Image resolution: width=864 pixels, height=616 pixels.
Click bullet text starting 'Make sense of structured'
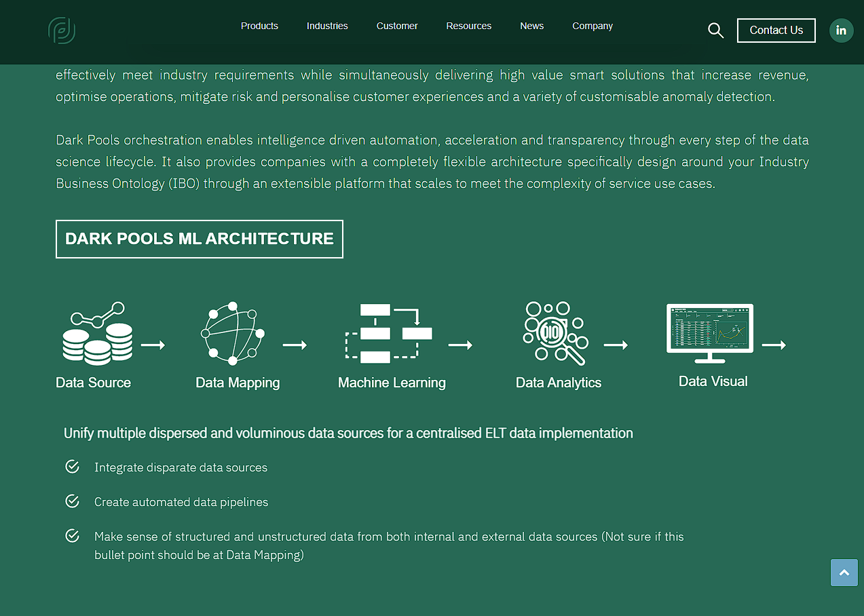389,545
